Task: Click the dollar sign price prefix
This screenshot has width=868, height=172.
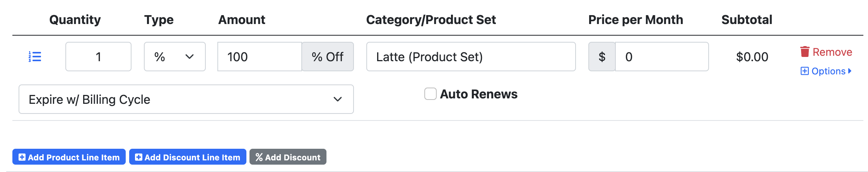Action: point(602,57)
